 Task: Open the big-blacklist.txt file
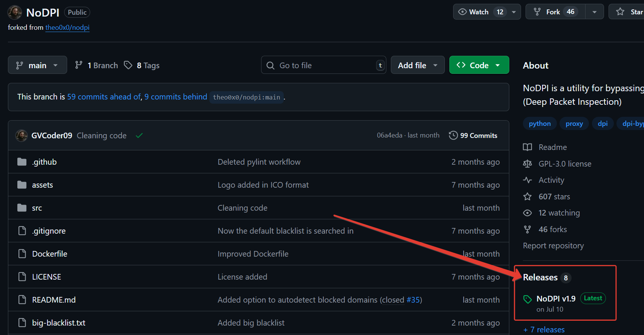tap(58, 323)
